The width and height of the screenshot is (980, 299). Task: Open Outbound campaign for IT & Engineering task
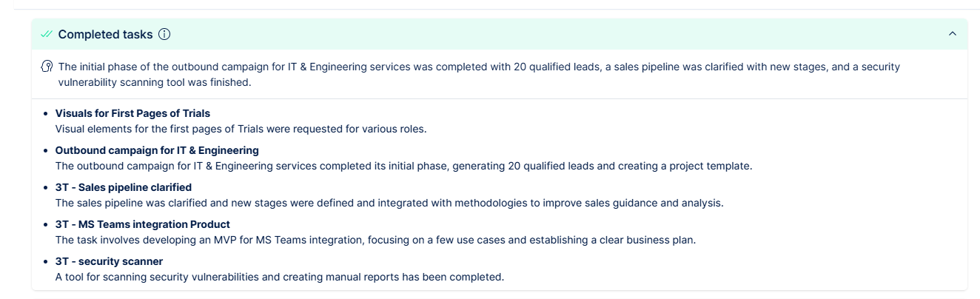(x=157, y=150)
